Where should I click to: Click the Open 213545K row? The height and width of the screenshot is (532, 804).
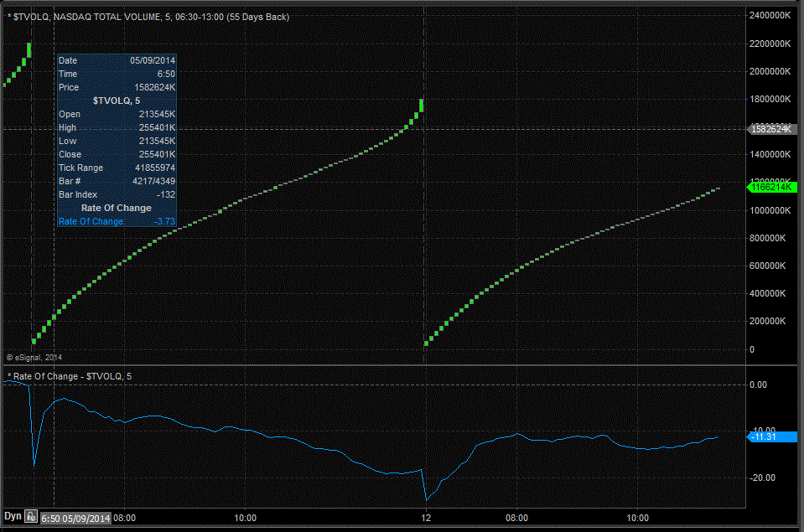pyautogui.click(x=117, y=114)
